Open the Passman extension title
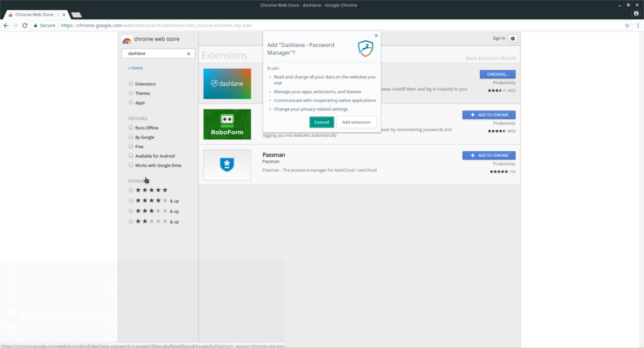 pyautogui.click(x=274, y=154)
